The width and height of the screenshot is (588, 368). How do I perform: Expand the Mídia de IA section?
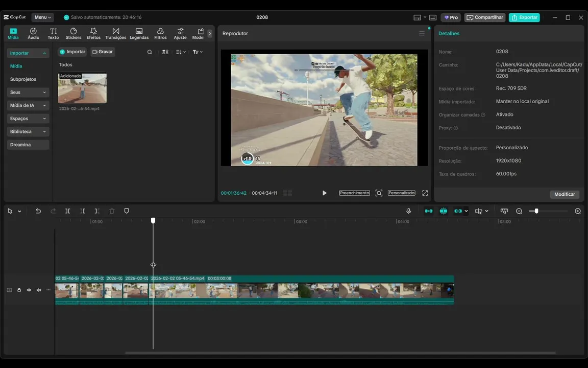pos(28,105)
